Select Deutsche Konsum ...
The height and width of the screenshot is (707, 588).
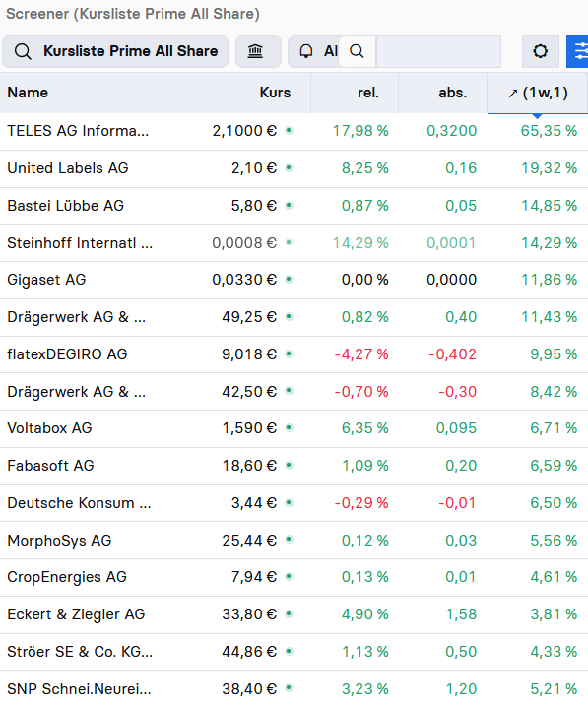pos(79,503)
